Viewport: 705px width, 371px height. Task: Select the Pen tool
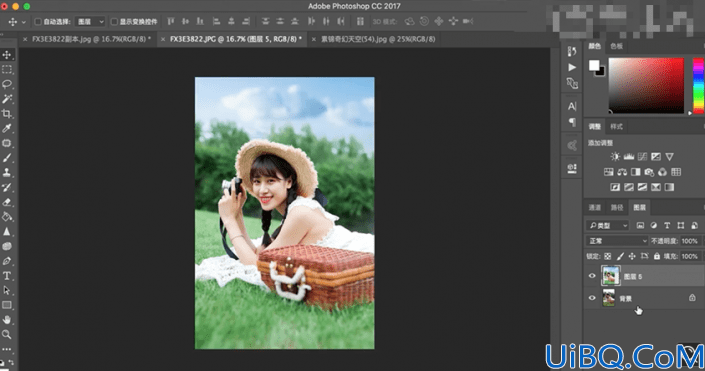[x=7, y=261]
